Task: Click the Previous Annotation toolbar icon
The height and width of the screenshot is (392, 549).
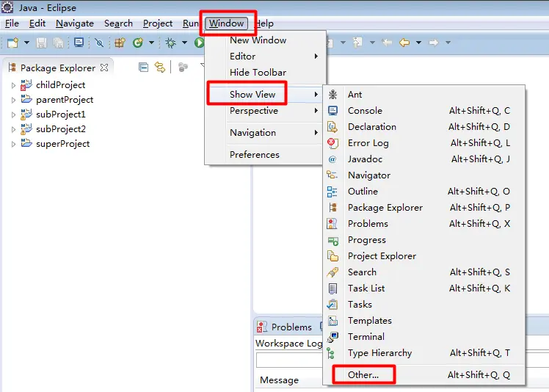Action: click(x=357, y=43)
